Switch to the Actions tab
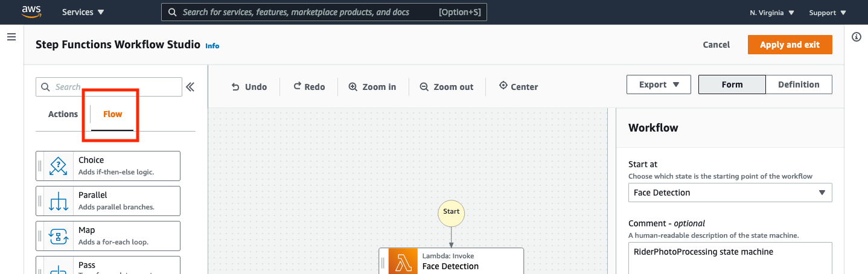 coord(63,114)
